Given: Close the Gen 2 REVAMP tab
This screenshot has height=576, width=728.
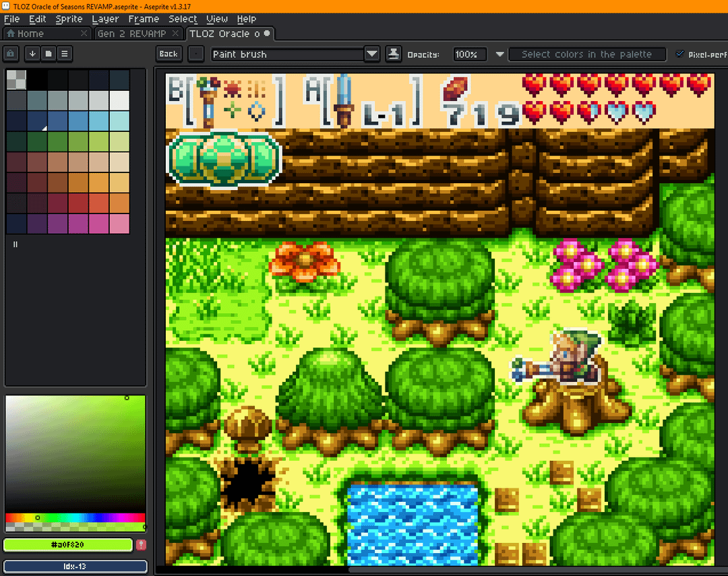Looking at the screenshot, I should 175,33.
